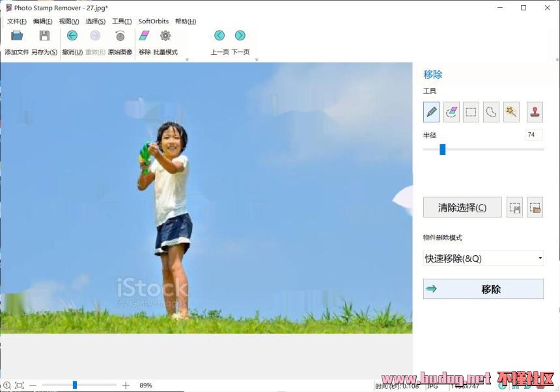
Task: Show the 原始图像 original image
Action: 120,36
